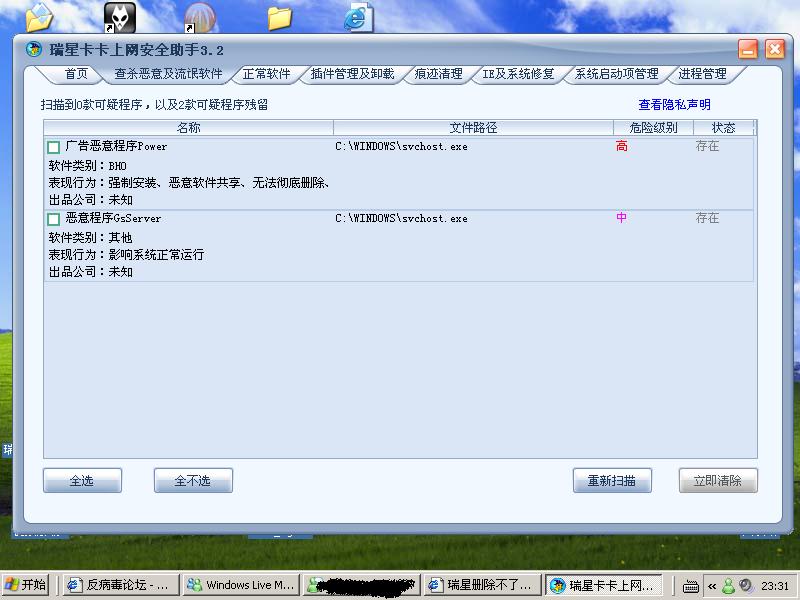This screenshot has width=800, height=600.
Task: Click the 全不选 button
Action: [x=193, y=481]
